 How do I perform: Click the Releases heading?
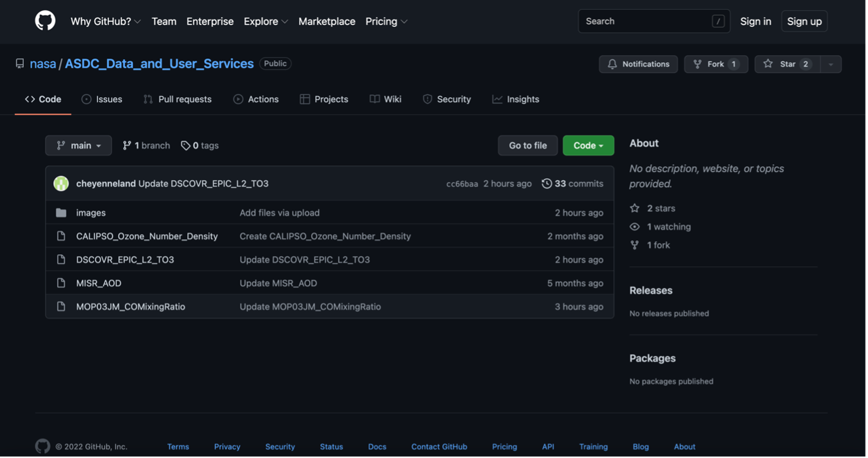(651, 290)
